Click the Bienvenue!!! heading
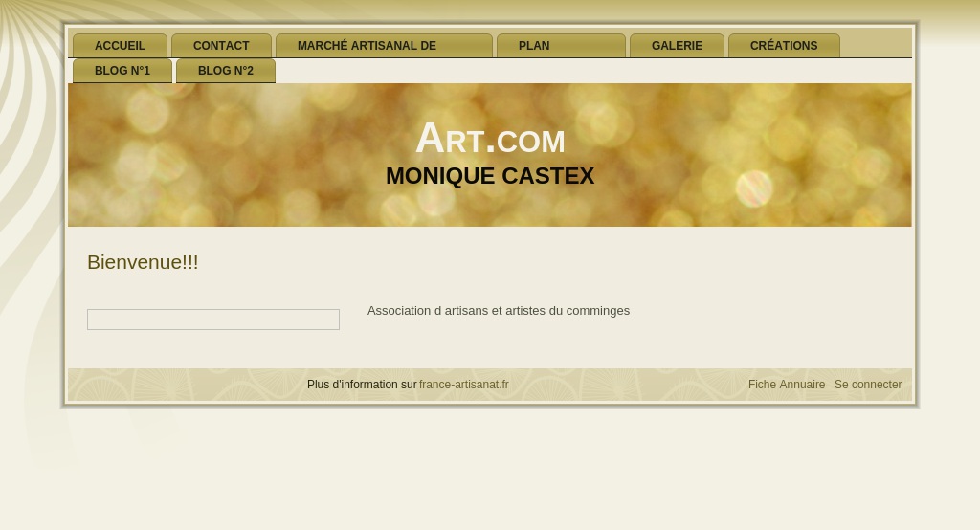The height and width of the screenshot is (530, 980). click(x=143, y=262)
